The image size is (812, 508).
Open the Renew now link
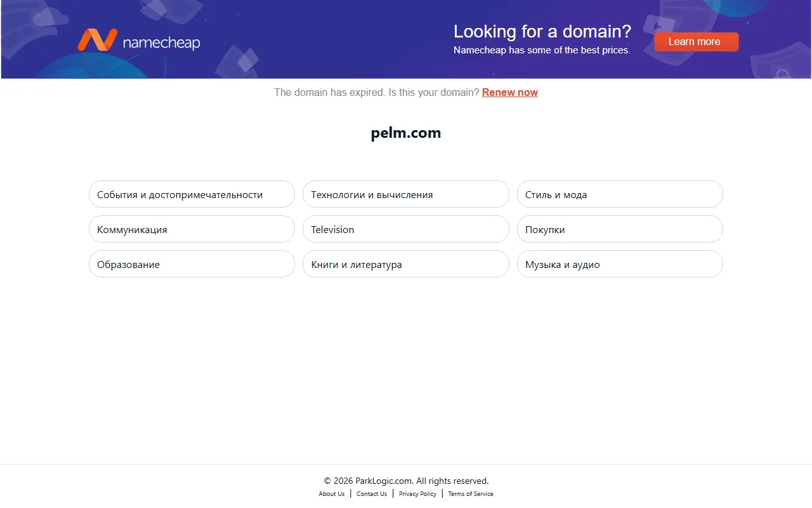point(510,93)
